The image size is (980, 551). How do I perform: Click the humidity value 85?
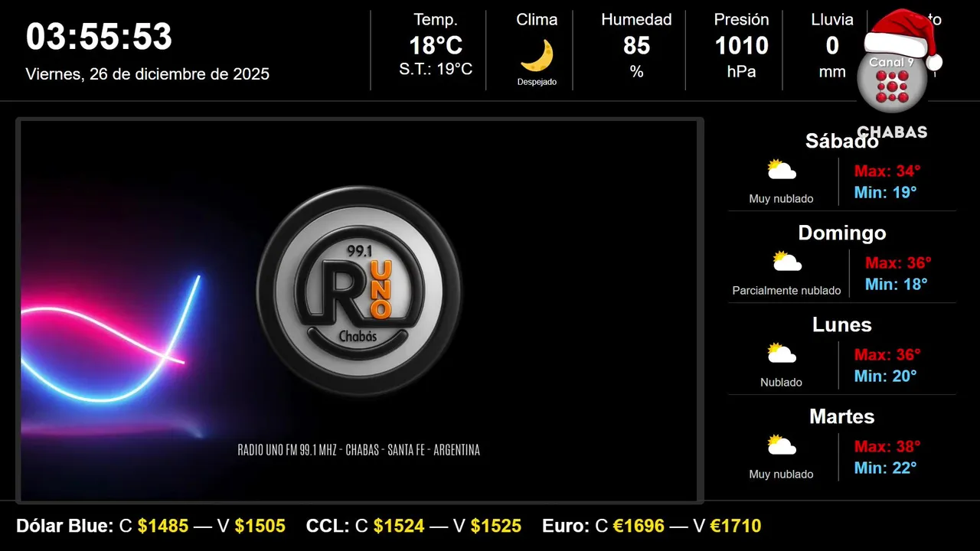636,46
